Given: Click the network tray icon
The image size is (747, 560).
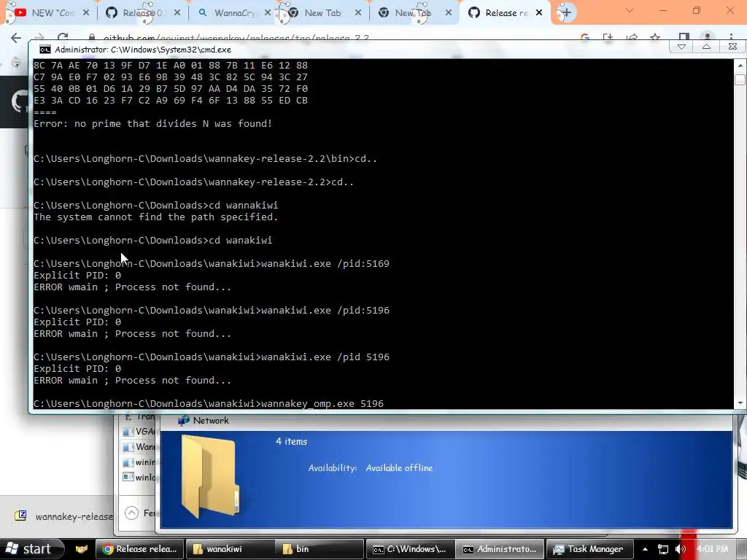Looking at the screenshot, I should tap(662, 550).
